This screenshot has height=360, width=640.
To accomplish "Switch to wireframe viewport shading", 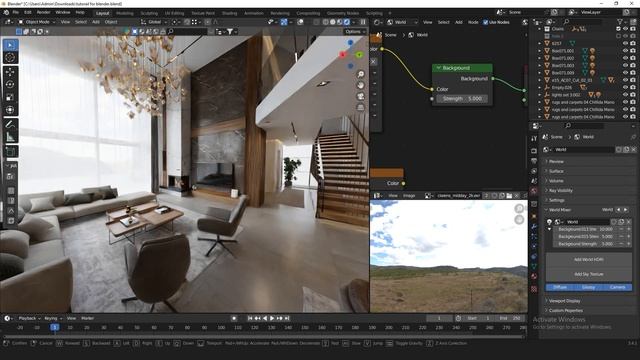I will pos(326,22).
